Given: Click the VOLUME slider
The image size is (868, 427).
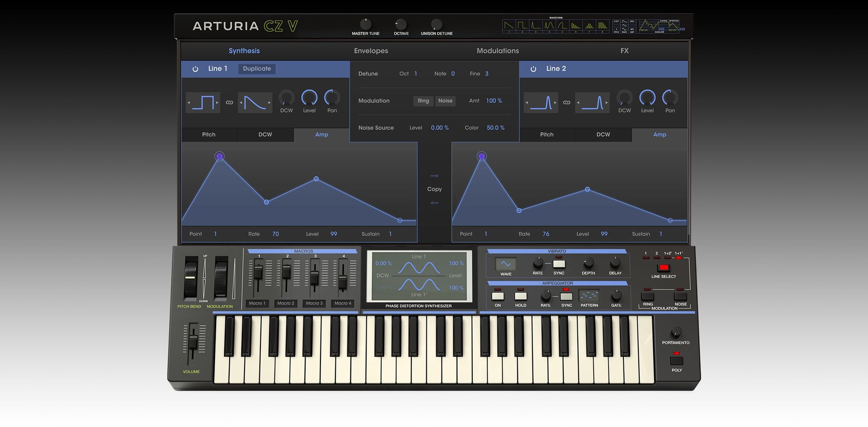Looking at the screenshot, I should tap(193, 342).
